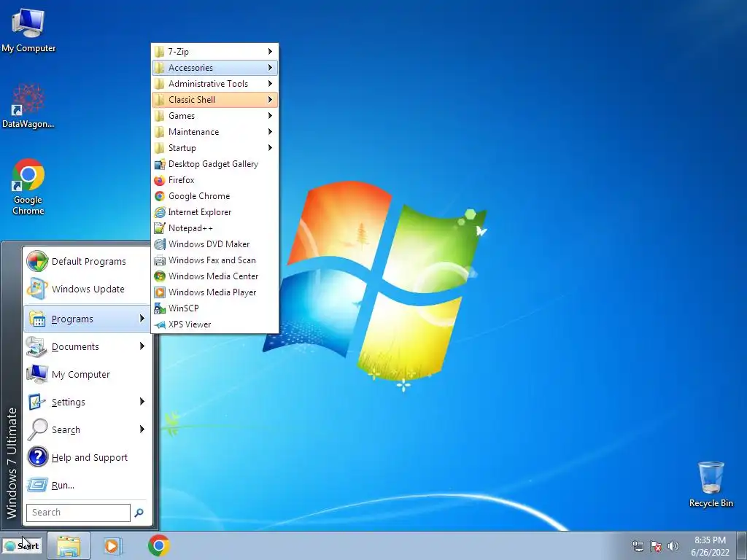This screenshot has width=747, height=560.
Task: Open Windows Update in Start menu
Action: coord(88,289)
